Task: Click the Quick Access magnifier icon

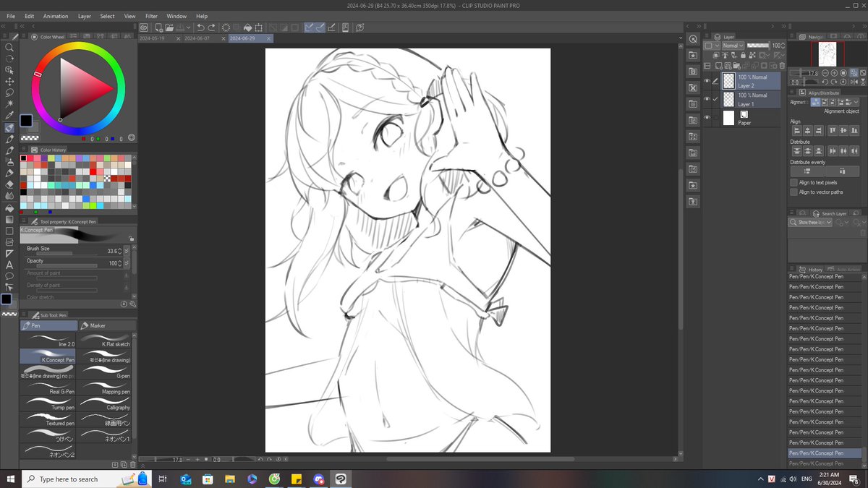Action: pos(693,38)
